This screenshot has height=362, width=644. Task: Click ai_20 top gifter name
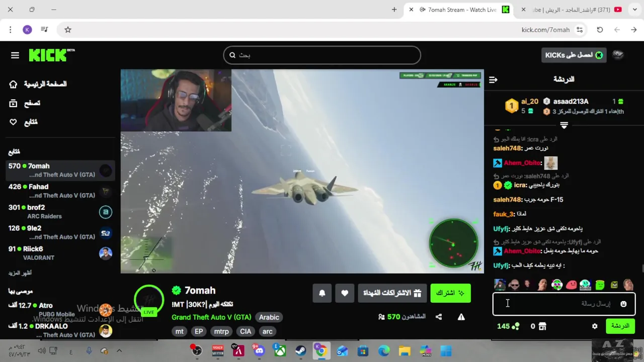[x=530, y=101]
